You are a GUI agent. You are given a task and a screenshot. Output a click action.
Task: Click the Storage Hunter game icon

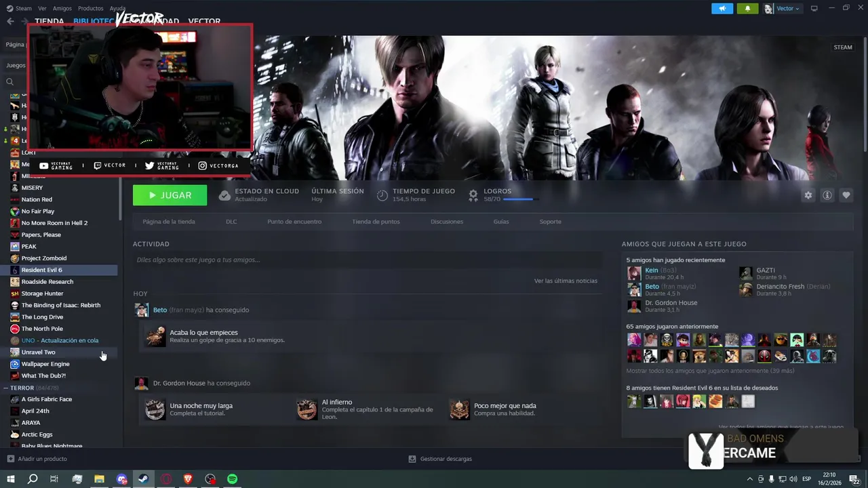15,293
